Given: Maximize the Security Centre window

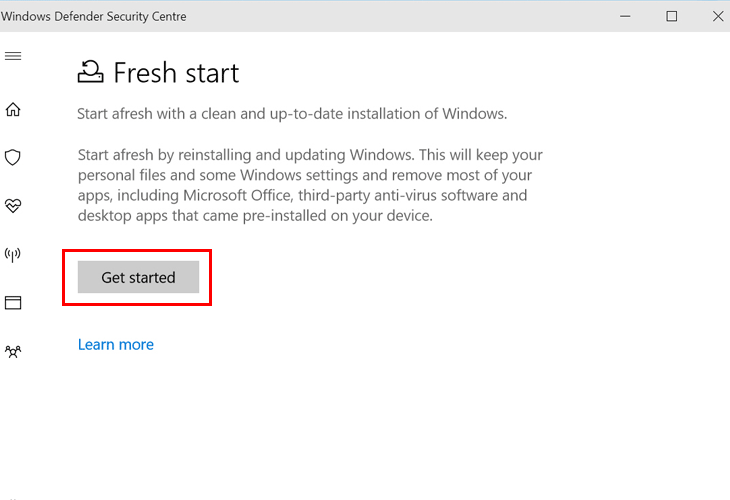Looking at the screenshot, I should click(x=671, y=16).
